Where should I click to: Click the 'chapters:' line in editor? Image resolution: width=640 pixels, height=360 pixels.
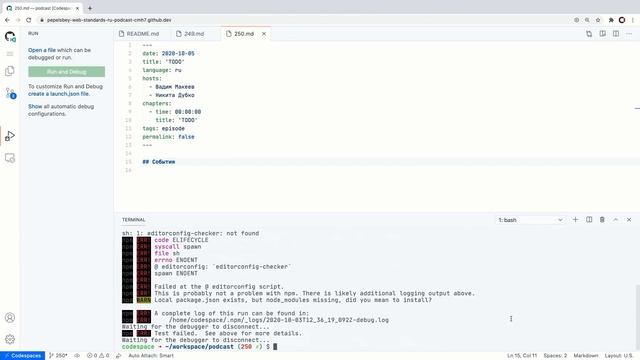[157, 103]
